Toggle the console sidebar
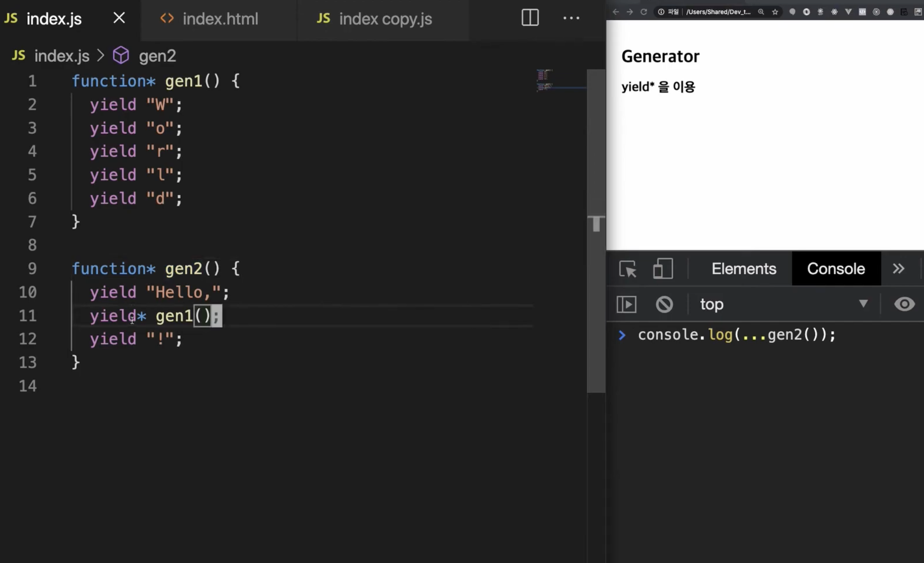Image resolution: width=924 pixels, height=563 pixels. point(627,305)
